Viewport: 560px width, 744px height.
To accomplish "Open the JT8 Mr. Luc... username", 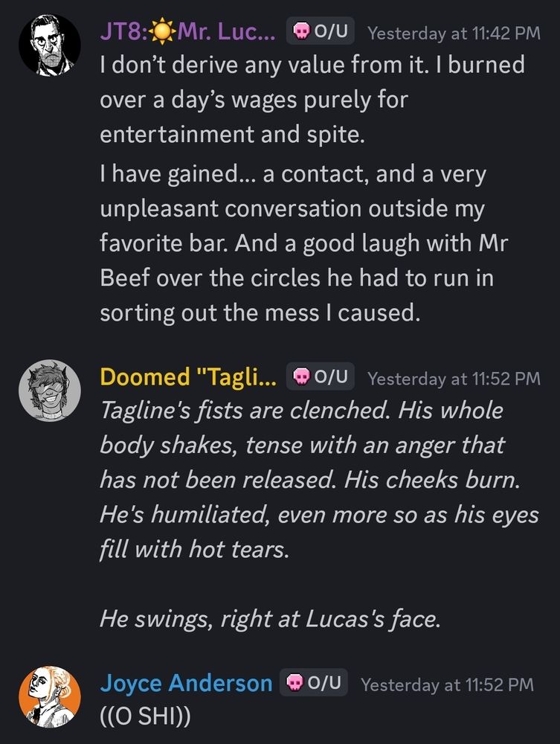I will (x=187, y=32).
